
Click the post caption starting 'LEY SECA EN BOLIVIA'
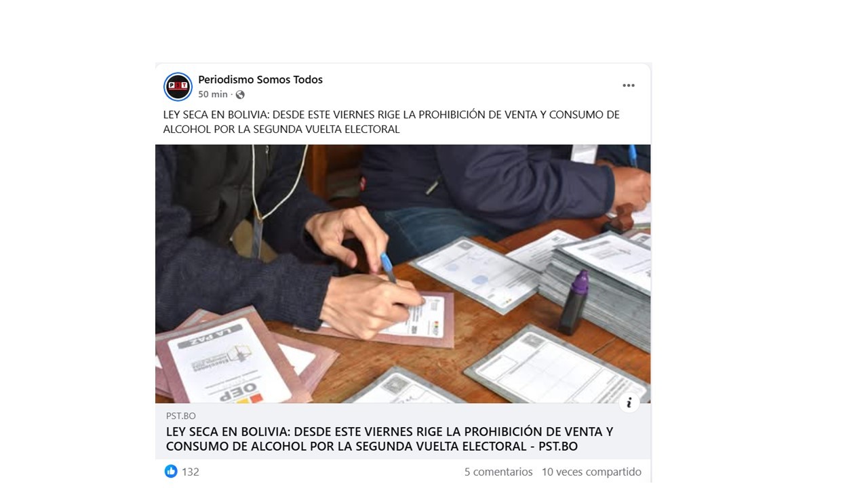(391, 122)
